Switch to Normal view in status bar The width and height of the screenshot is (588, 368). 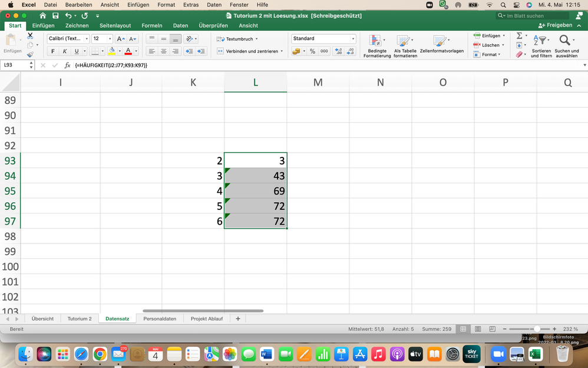(463, 329)
